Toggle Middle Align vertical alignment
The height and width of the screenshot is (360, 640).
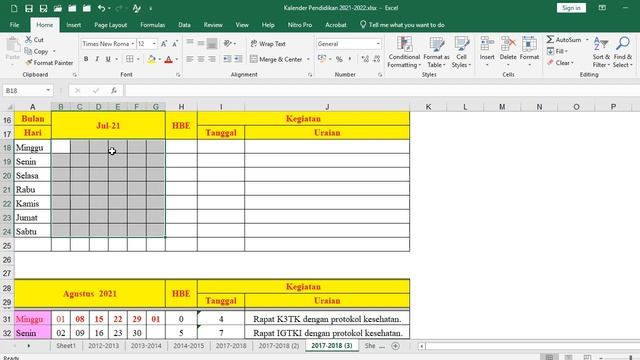click(x=201, y=43)
